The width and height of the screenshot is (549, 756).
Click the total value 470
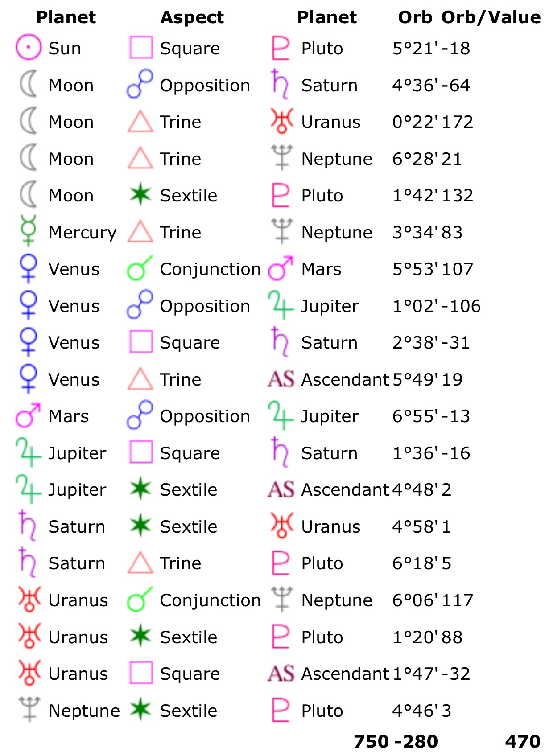pyautogui.click(x=523, y=742)
